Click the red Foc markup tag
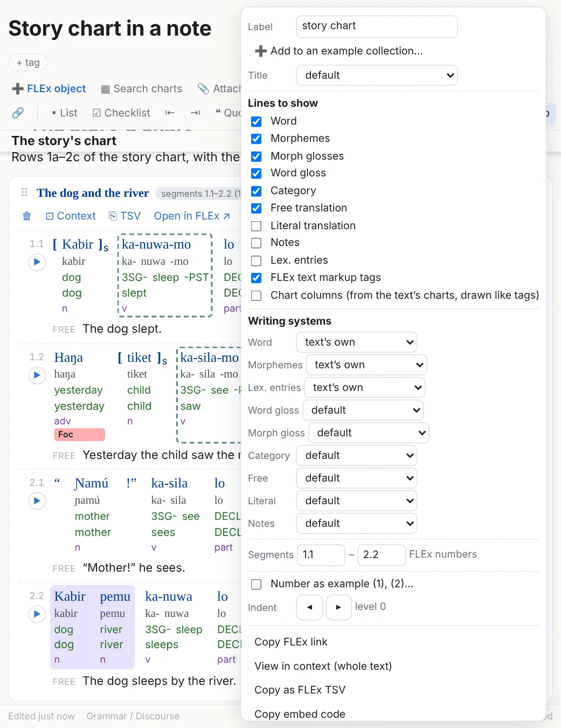This screenshot has height=728, width=561. [79, 435]
